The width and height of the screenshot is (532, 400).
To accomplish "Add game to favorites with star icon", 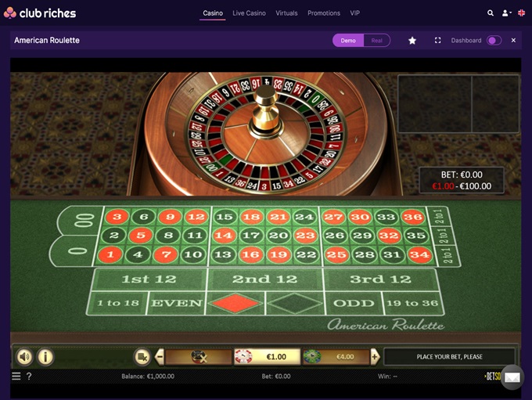I will pos(412,41).
